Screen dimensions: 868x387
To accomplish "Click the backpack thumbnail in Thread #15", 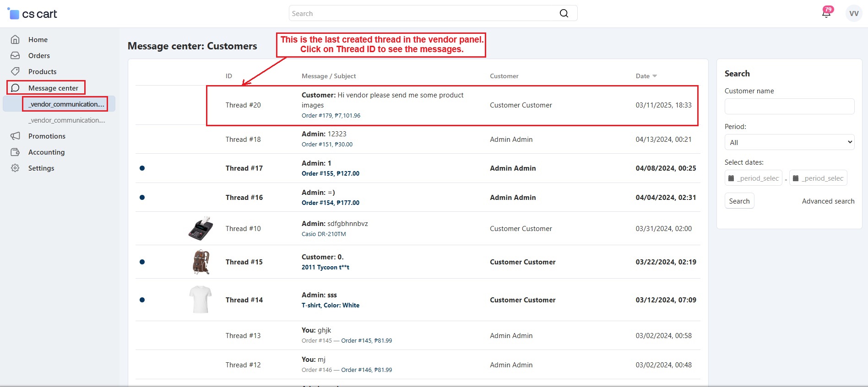I will click(201, 262).
